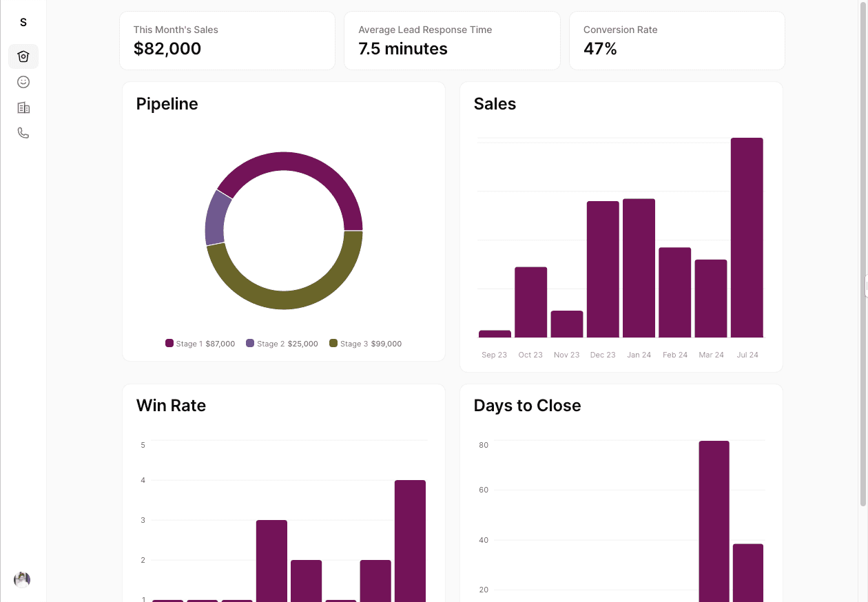The width and height of the screenshot is (868, 602).
Task: Click the Stage 3 legend color swatch
Action: tap(333, 343)
